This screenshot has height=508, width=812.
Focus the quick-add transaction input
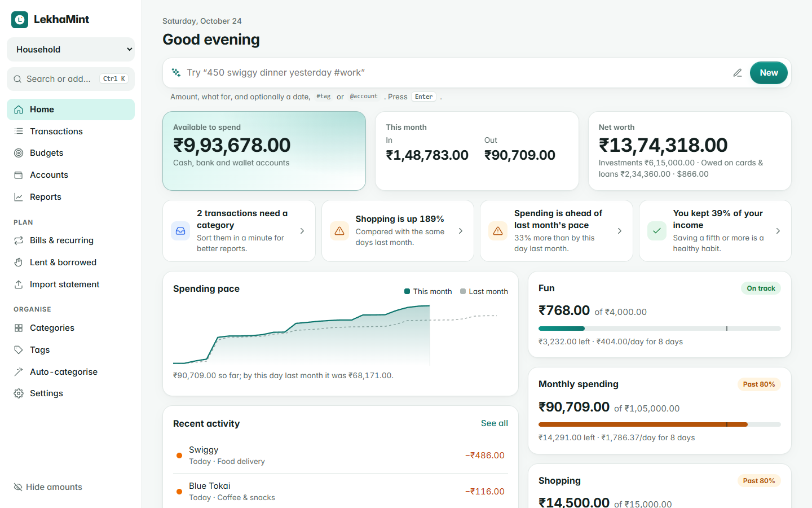point(456,73)
